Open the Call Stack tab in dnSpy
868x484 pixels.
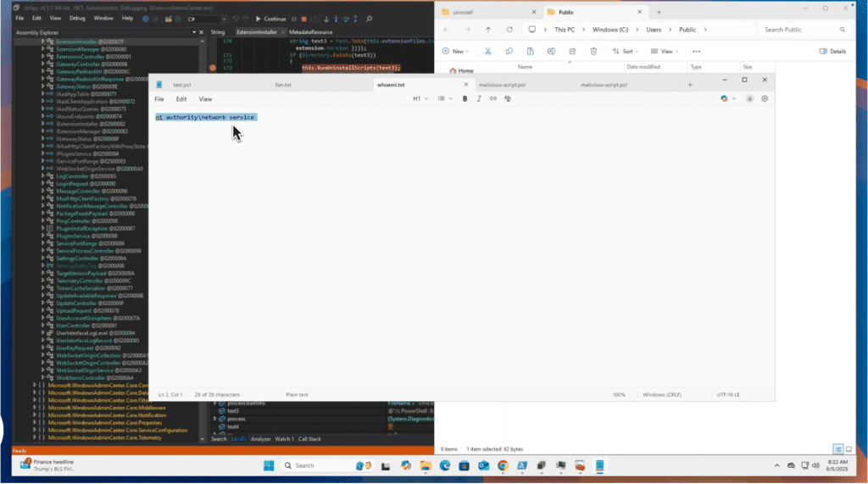(x=309, y=439)
